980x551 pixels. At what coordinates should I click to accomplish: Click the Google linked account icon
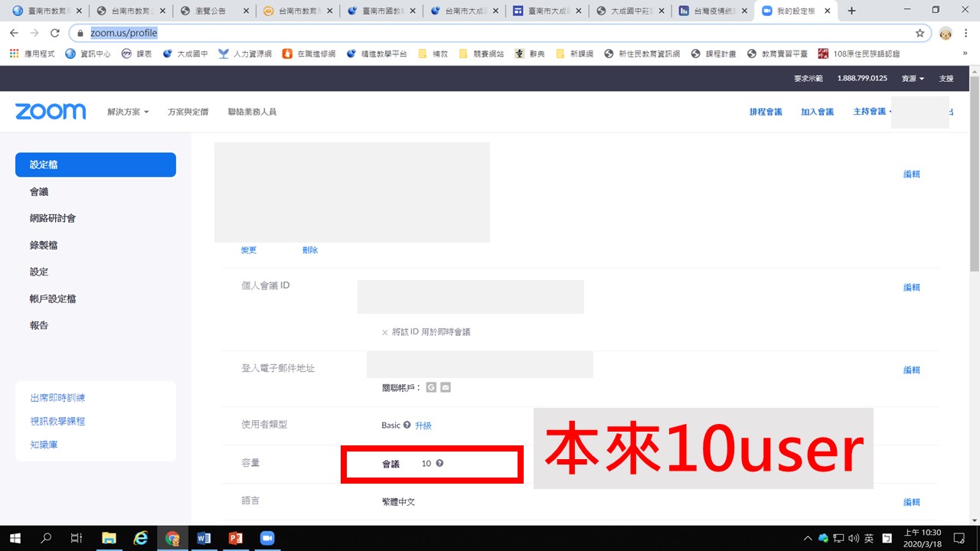point(432,387)
